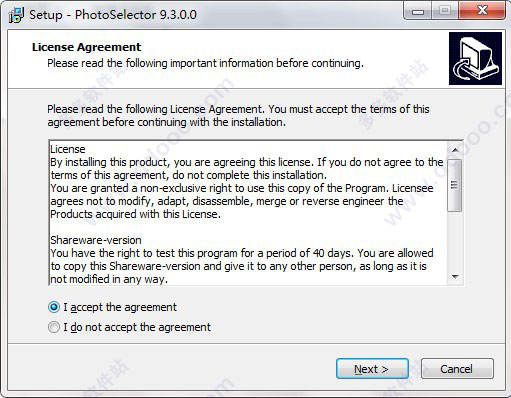Click the 'Setup - PhotoSelector 9.3.0.0' title text
This screenshot has height=398, width=511.
point(113,15)
